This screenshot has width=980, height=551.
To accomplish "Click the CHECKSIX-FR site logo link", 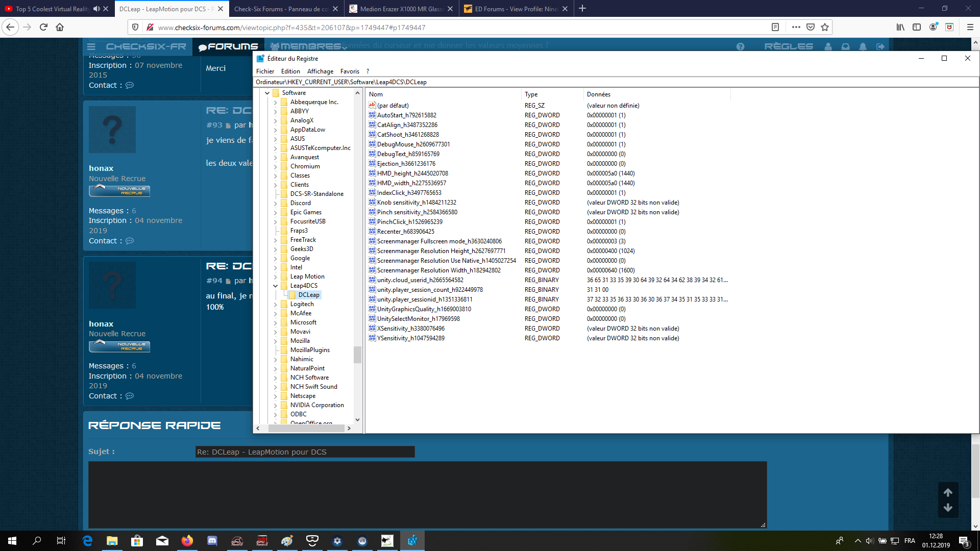I will pos(146,46).
